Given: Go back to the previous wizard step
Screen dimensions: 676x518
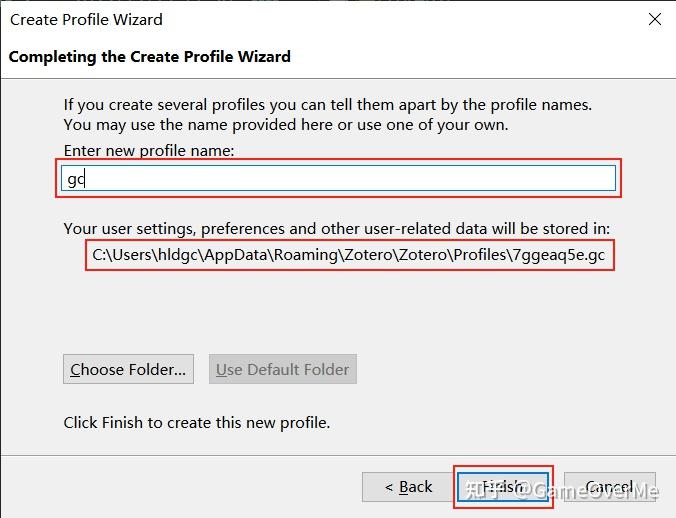Looking at the screenshot, I should coord(408,487).
